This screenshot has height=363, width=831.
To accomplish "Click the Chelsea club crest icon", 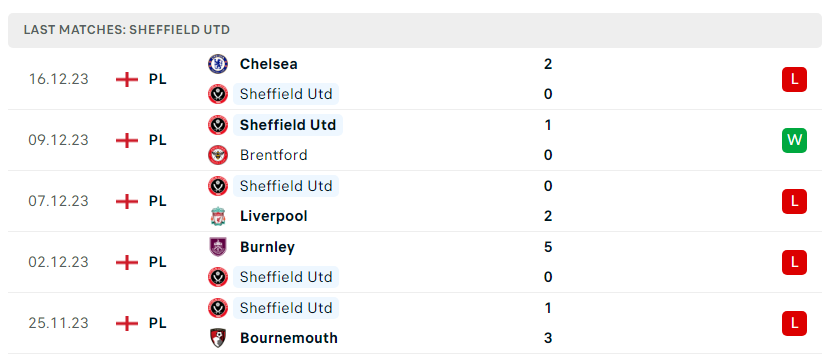I will tap(218, 64).
